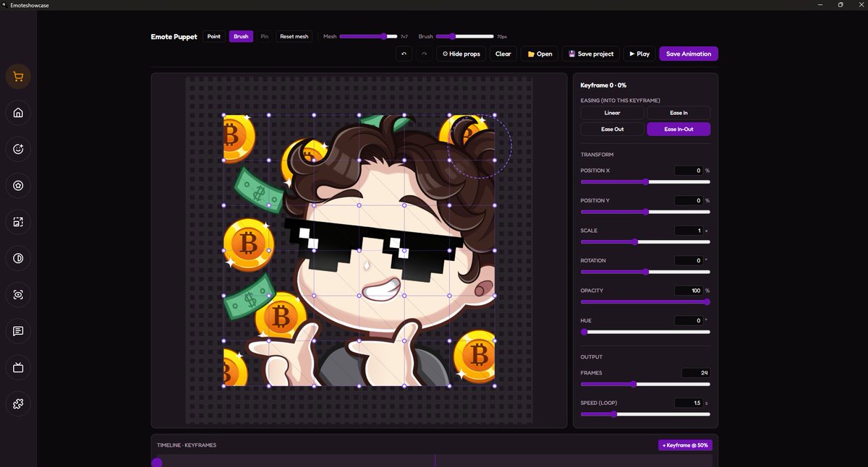The height and width of the screenshot is (467, 868).
Task: Choose Linear easing
Action: click(613, 113)
